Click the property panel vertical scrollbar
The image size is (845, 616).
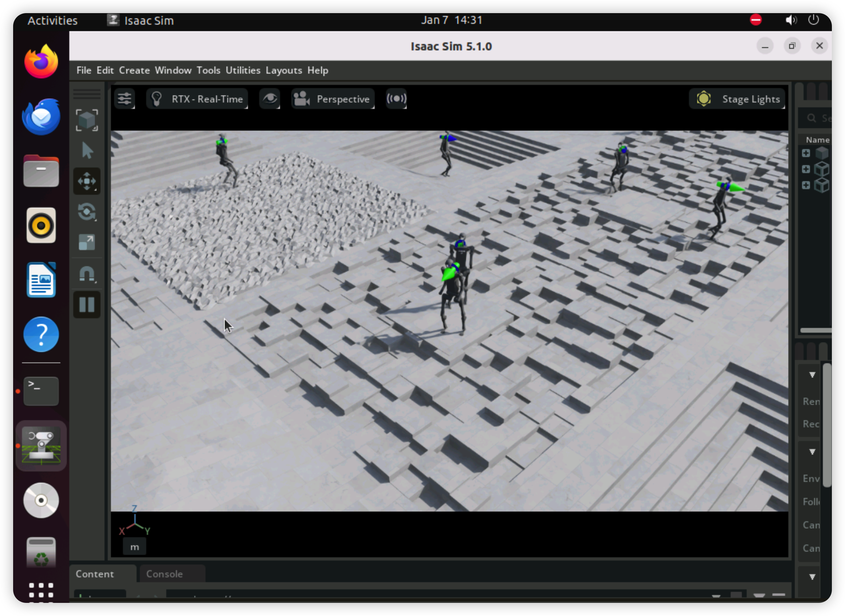click(x=827, y=425)
